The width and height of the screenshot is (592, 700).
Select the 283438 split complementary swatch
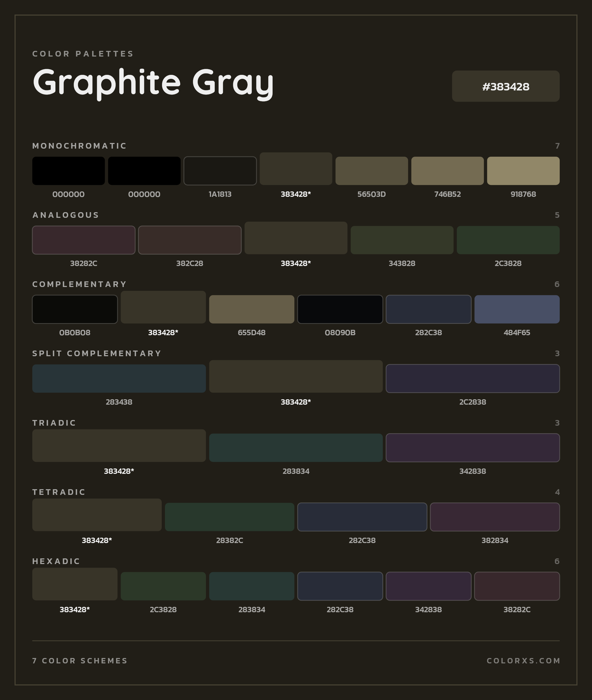119,378
